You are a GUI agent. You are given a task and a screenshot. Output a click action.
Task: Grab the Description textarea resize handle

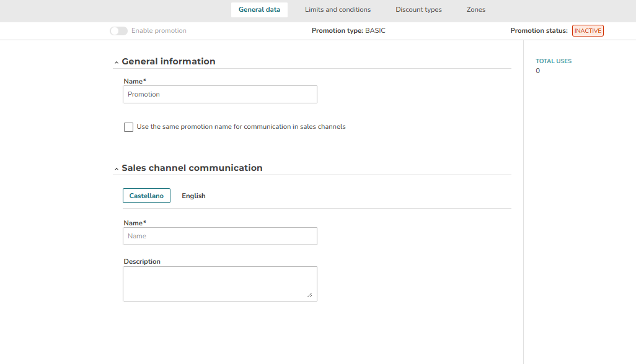tap(309, 295)
